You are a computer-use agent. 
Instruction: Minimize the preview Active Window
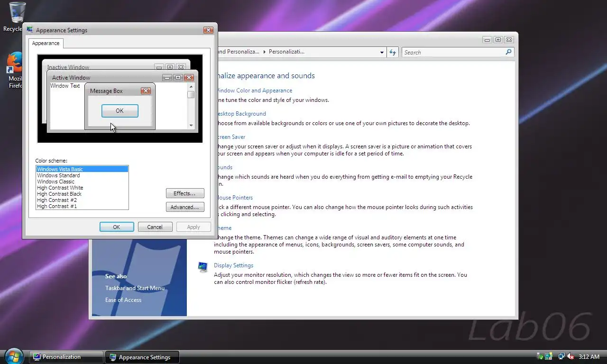[x=167, y=77]
